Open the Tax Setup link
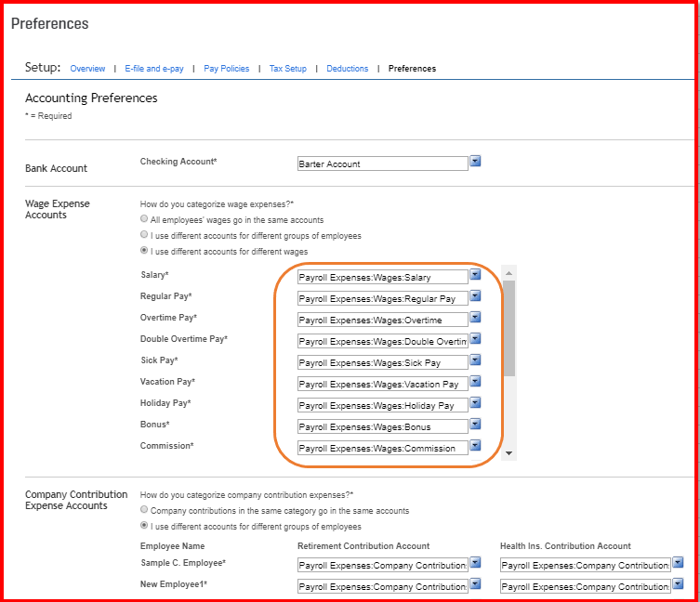This screenshot has height=602, width=700. tap(287, 69)
